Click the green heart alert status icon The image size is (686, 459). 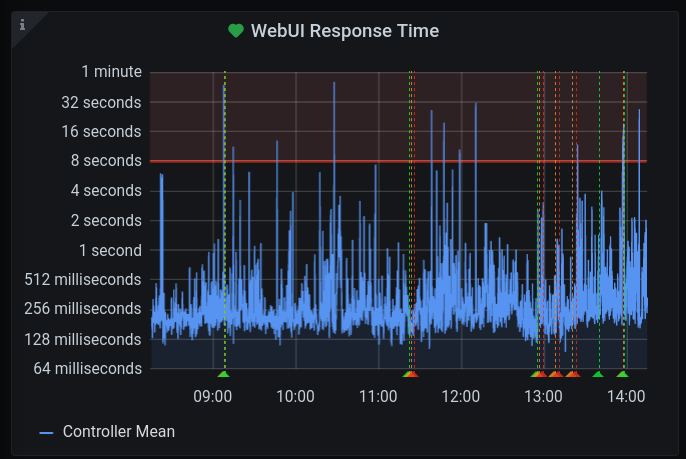236,31
